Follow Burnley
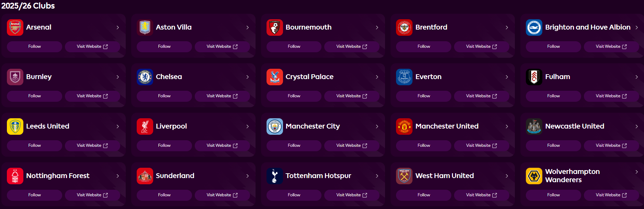644x209 pixels. [x=34, y=96]
